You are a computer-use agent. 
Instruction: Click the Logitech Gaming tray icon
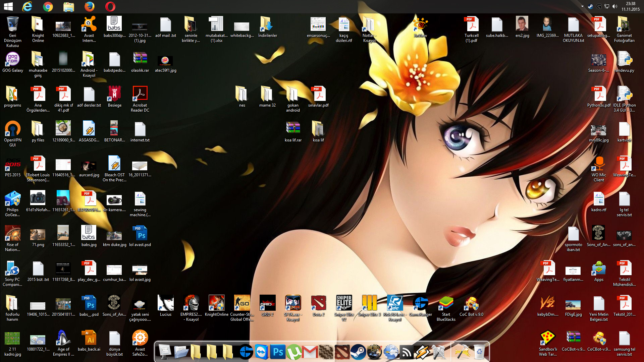[598, 6]
